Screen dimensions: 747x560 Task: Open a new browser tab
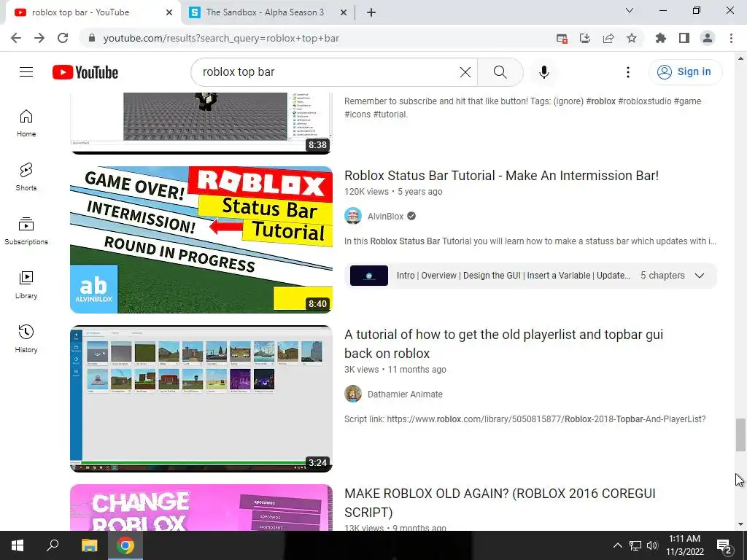tap(371, 12)
